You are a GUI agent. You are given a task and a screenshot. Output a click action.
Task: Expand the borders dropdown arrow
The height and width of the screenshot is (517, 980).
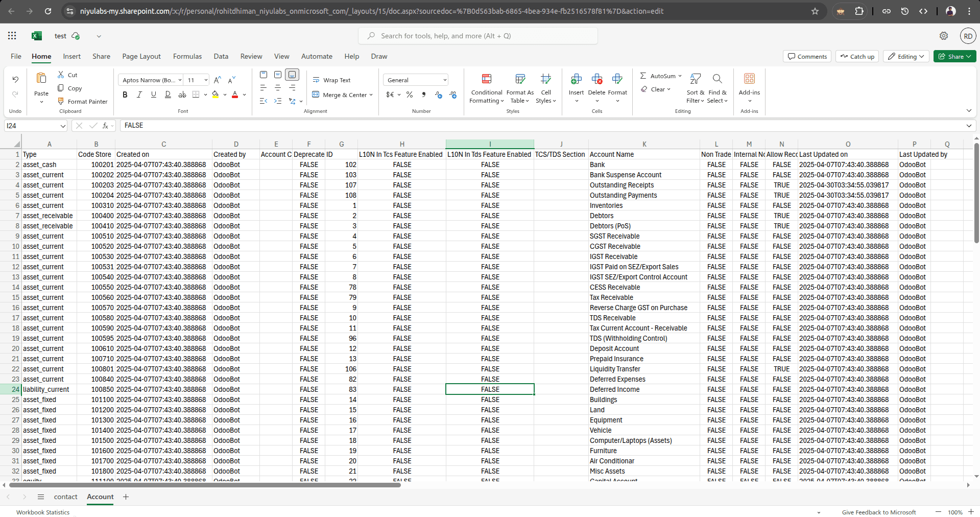205,95
